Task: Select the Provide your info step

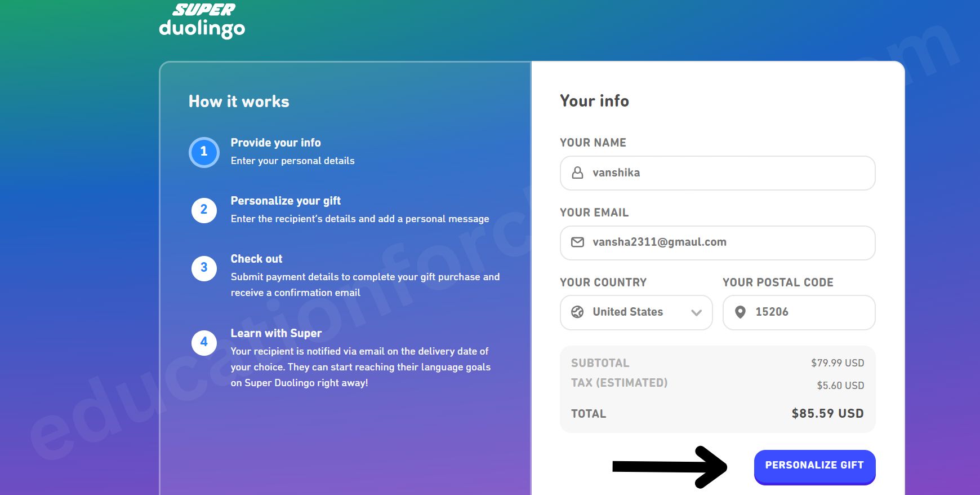Action: click(x=275, y=143)
